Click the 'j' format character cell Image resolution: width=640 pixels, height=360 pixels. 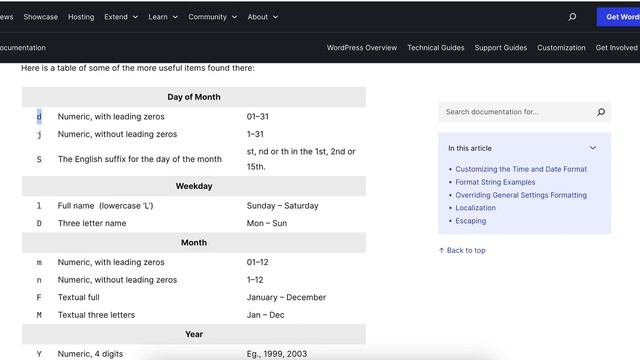39,134
